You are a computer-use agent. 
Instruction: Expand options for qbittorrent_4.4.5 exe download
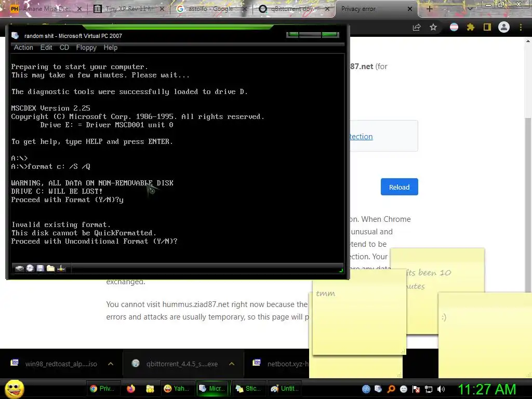coord(232,364)
